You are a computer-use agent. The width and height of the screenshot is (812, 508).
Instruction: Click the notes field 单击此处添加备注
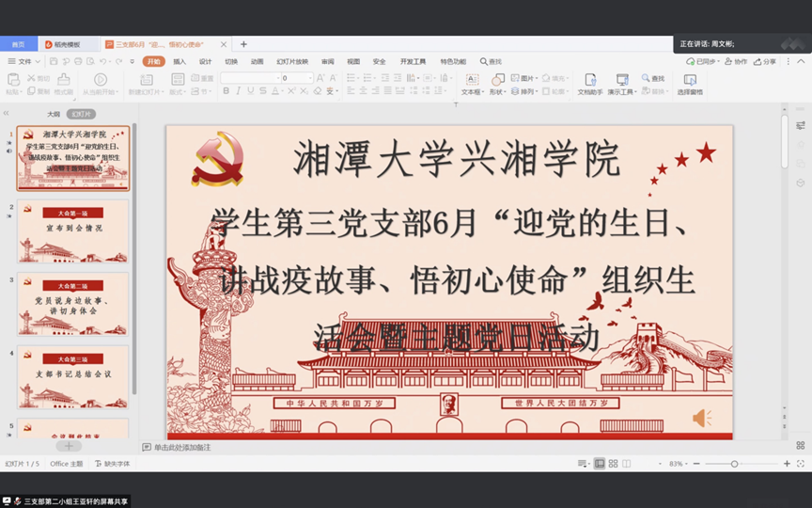[x=182, y=447]
